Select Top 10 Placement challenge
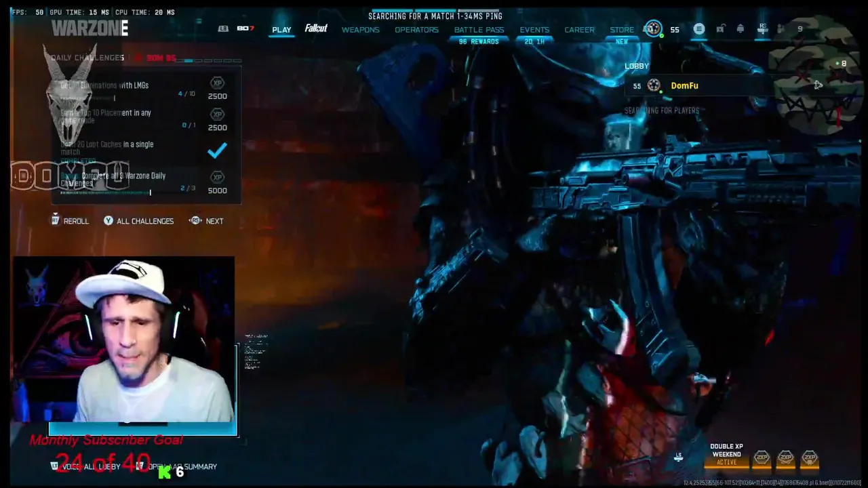Image resolution: width=868 pixels, height=488 pixels. [x=146, y=119]
